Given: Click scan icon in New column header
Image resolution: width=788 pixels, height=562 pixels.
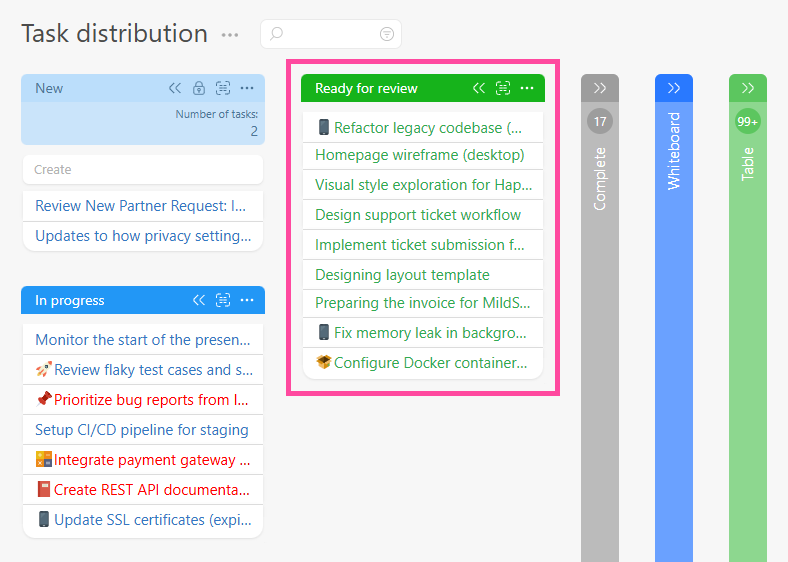Looking at the screenshot, I should [x=222, y=88].
